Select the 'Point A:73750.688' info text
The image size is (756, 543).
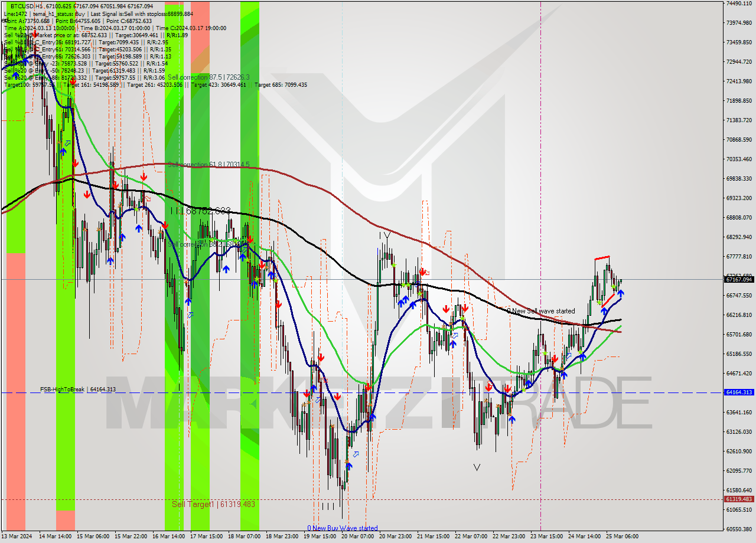(x=27, y=21)
